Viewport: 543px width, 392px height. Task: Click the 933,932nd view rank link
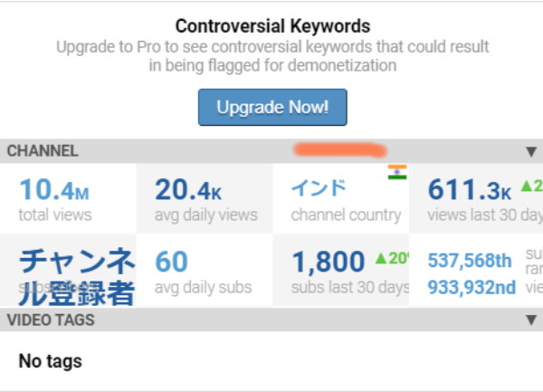(x=472, y=287)
